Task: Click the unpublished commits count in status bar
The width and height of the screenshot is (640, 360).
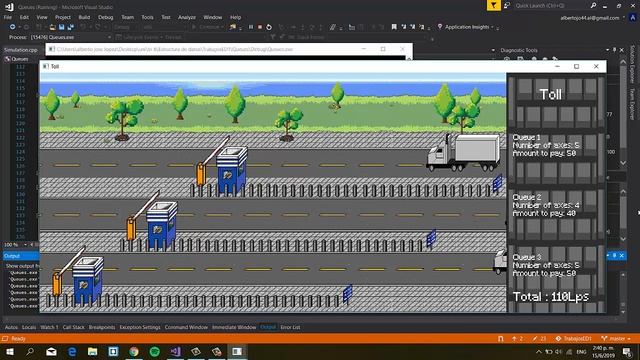Action: [518, 339]
